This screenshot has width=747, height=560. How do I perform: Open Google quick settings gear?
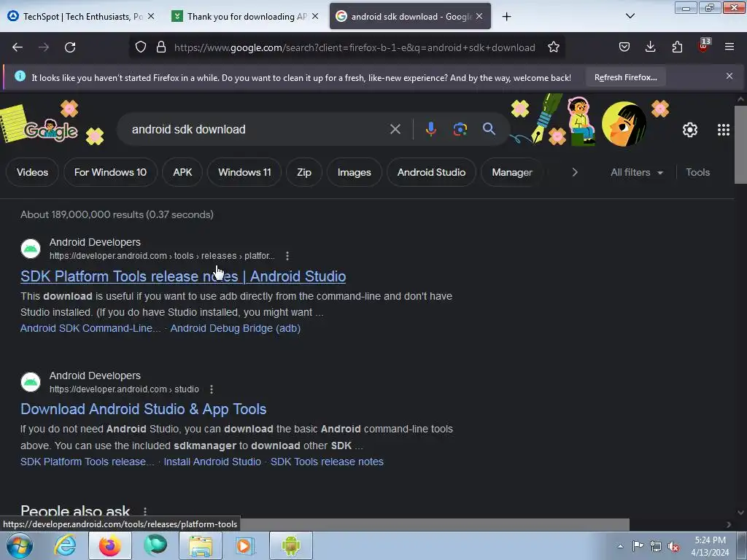coord(690,130)
